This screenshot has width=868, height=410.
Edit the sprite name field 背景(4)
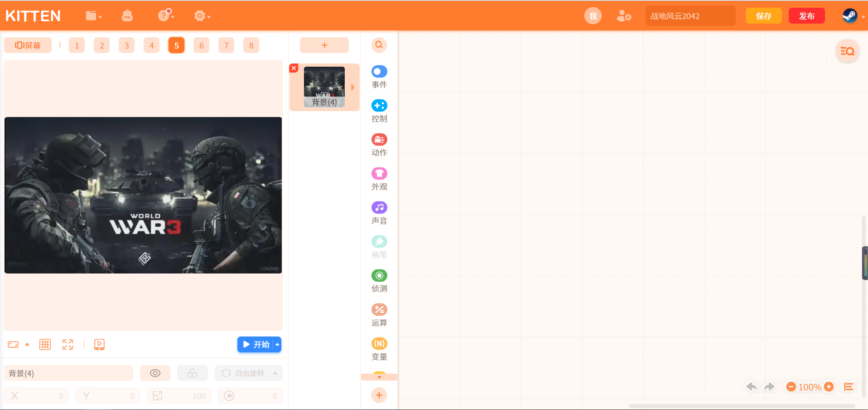point(69,373)
